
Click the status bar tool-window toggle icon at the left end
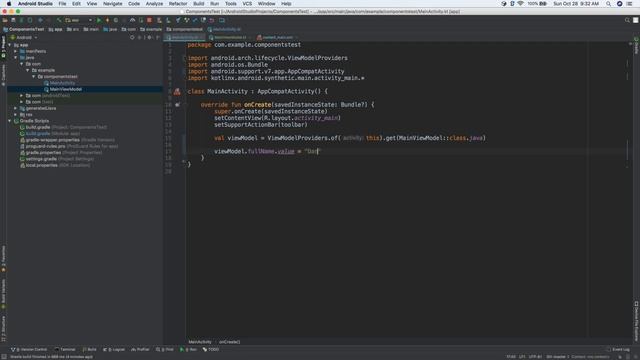click(4, 357)
